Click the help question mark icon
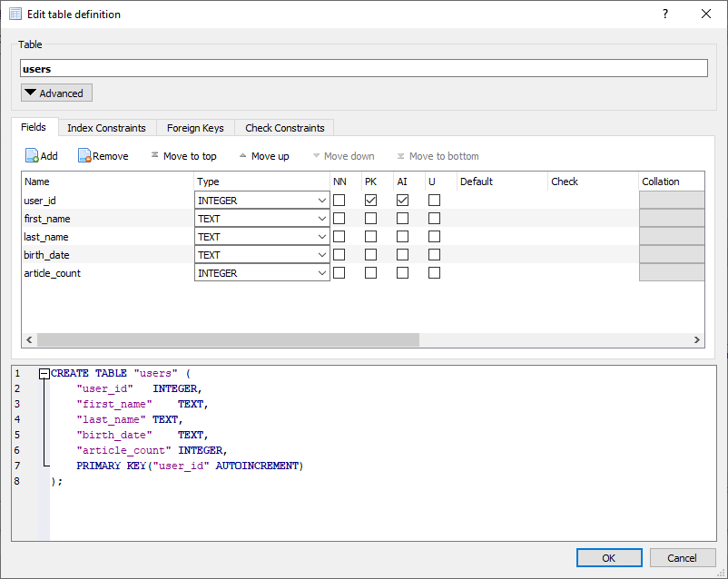728x579 pixels. pos(665,14)
